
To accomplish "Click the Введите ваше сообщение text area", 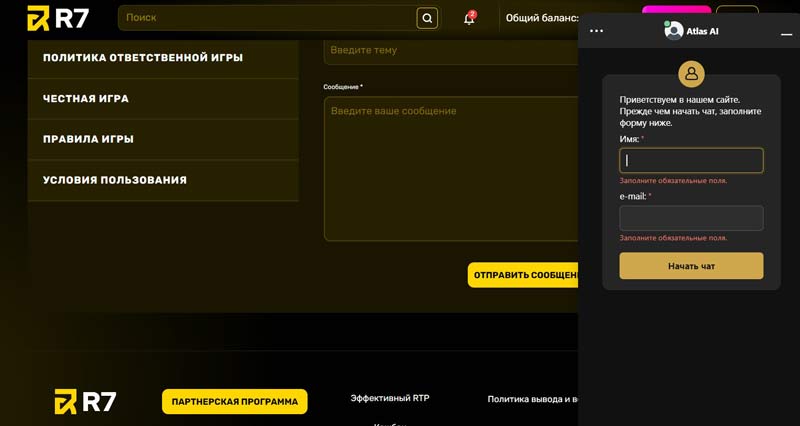I will pos(450,168).
